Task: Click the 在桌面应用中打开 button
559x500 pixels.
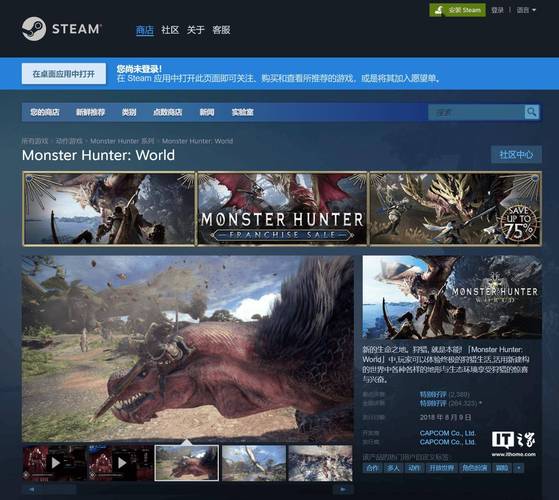Action: click(64, 74)
